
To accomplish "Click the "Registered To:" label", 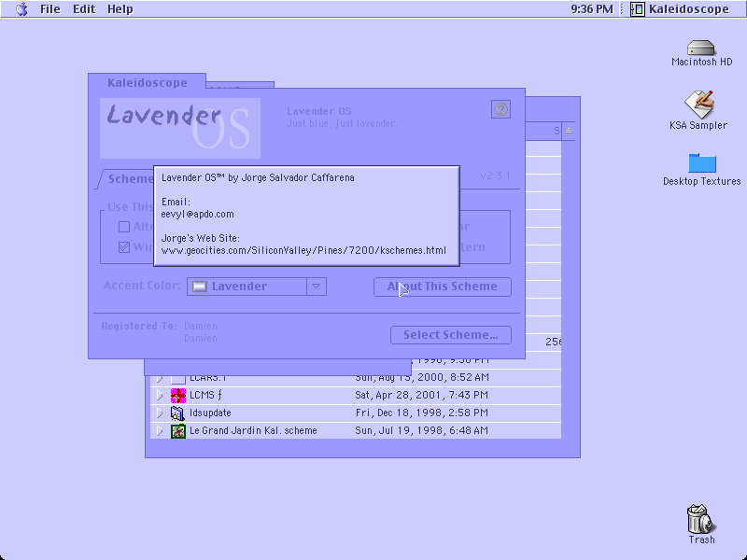I will pyautogui.click(x=138, y=326).
